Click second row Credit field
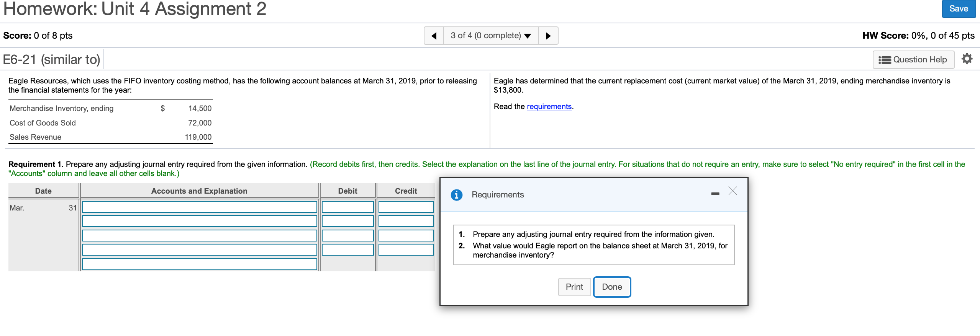 406,221
